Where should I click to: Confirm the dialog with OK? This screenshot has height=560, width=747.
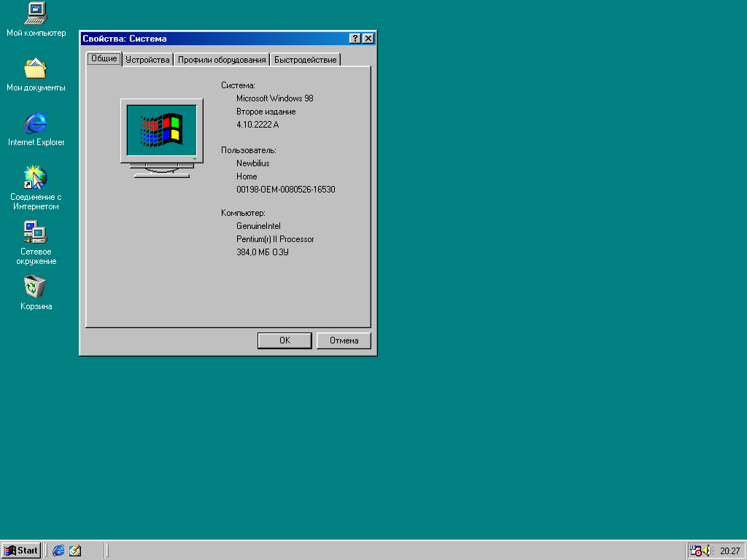click(x=285, y=341)
